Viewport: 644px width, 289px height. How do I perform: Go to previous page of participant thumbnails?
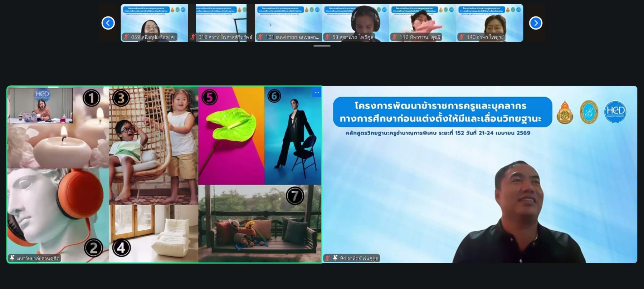[x=108, y=23]
